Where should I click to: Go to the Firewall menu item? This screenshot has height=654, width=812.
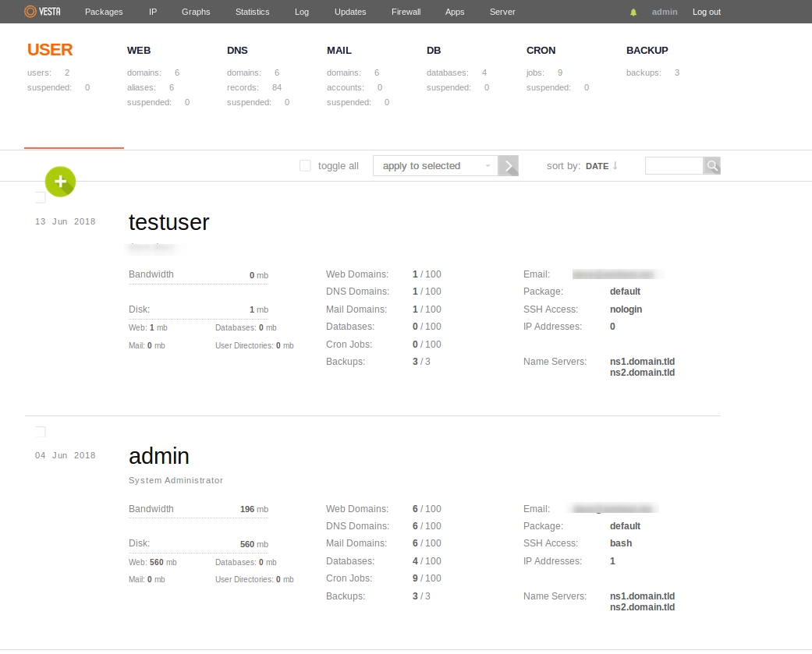click(x=406, y=12)
